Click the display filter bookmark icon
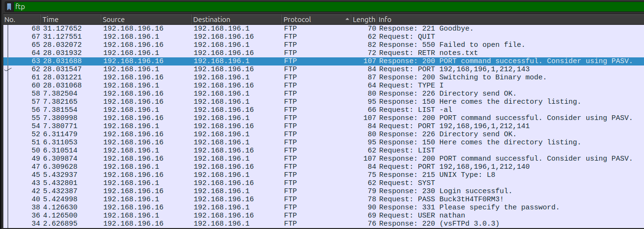 click(9, 7)
